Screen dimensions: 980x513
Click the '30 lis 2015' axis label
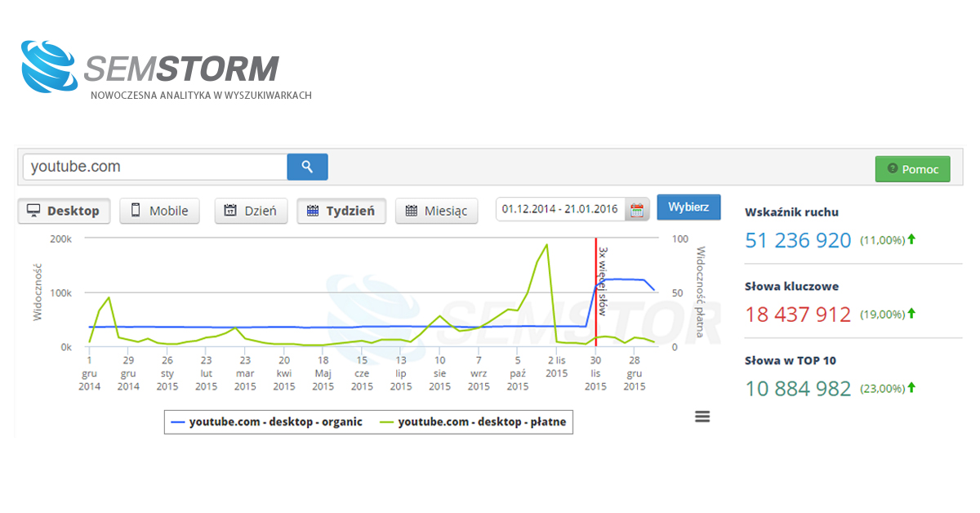click(x=596, y=373)
